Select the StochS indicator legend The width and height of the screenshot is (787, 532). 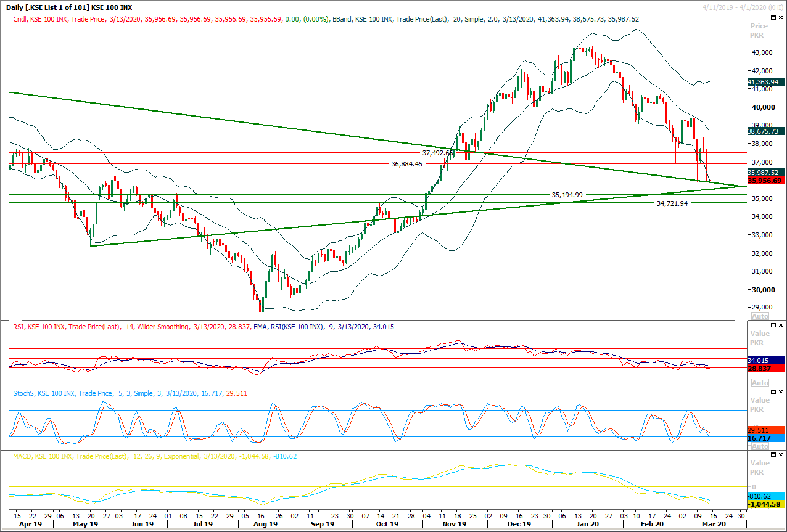tap(129, 393)
